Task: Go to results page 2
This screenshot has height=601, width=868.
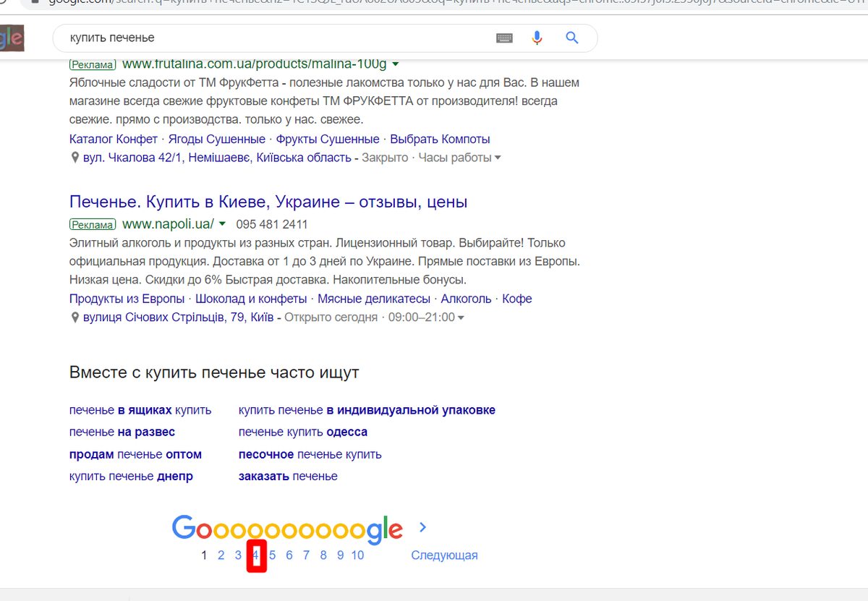Action: 221,555
